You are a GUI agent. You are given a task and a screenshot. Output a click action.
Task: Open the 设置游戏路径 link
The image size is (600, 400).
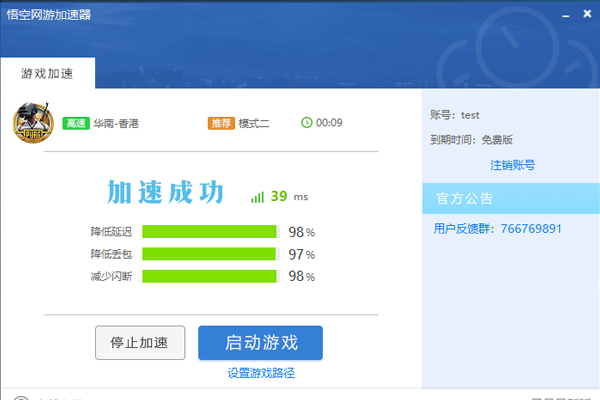pyautogui.click(x=261, y=373)
